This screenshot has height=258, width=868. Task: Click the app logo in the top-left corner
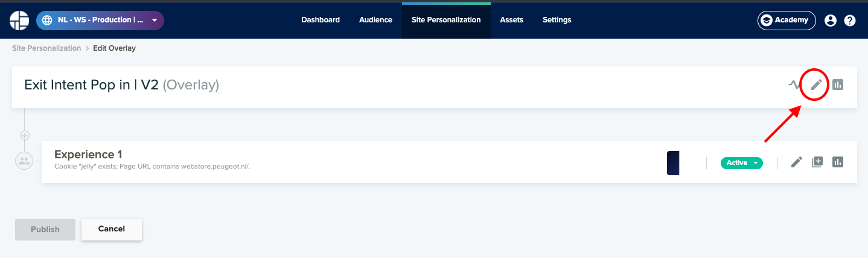click(x=19, y=20)
